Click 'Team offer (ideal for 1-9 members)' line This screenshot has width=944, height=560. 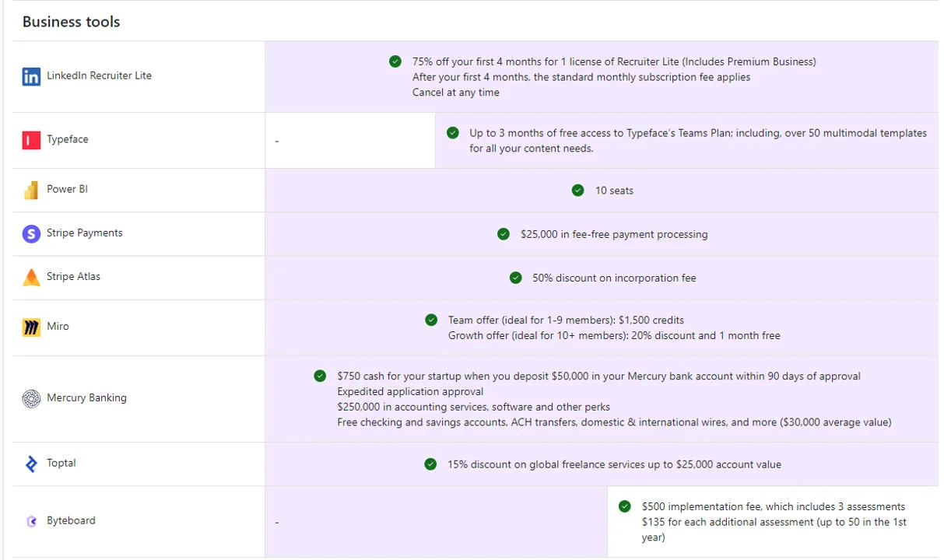click(x=566, y=320)
